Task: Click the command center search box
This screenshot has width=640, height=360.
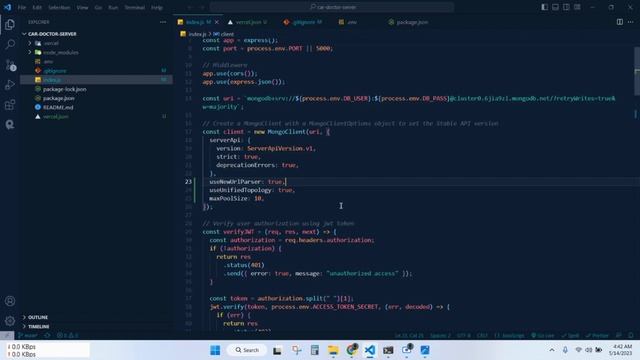Action: click(x=332, y=7)
